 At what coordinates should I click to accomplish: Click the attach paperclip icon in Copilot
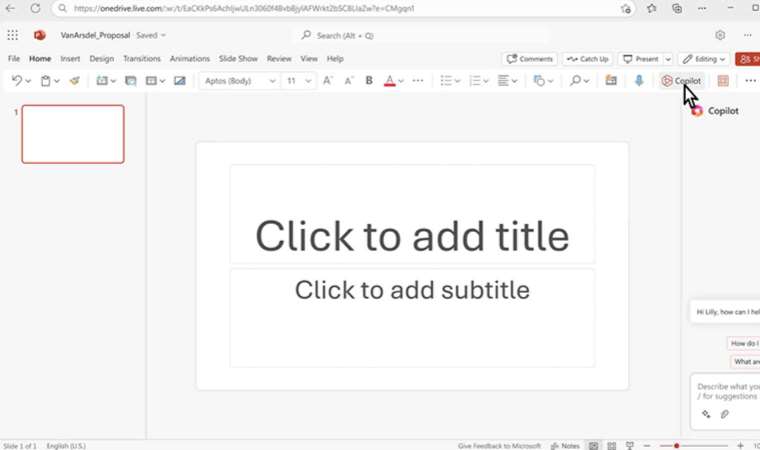tap(725, 414)
